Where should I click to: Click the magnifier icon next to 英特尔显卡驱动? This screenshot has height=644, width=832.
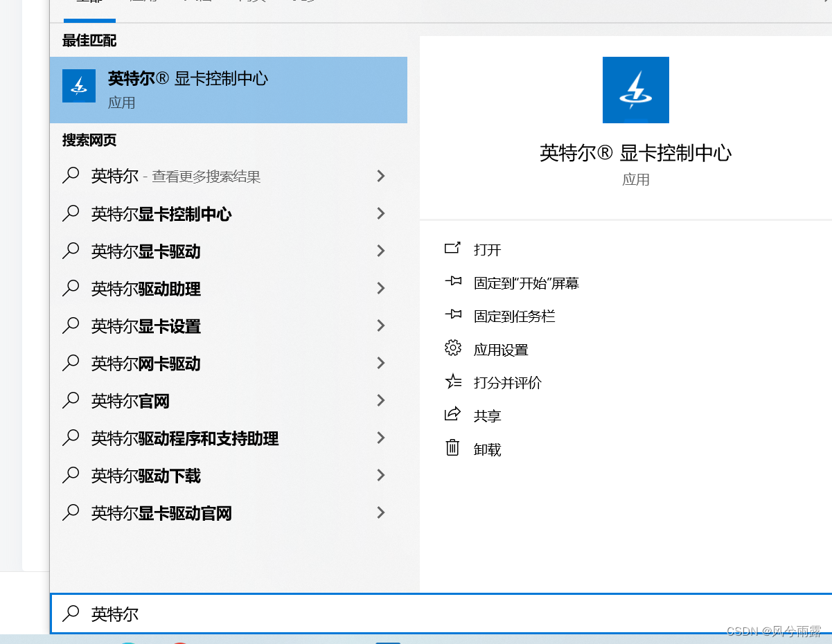click(71, 251)
